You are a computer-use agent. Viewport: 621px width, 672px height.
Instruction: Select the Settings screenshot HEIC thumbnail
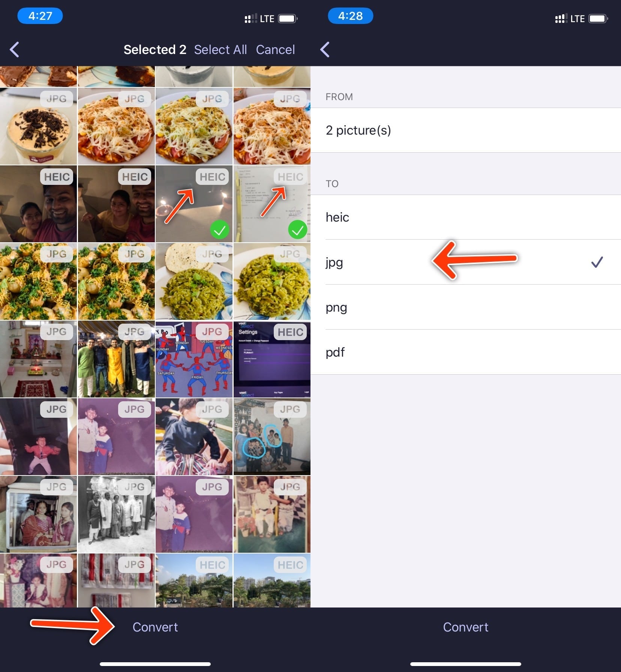coord(272,359)
